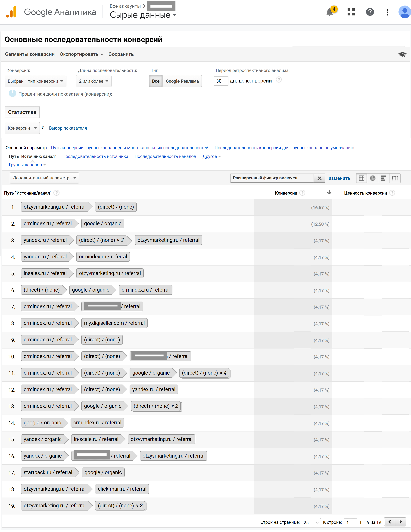
Task: Open the Google apps grid icon
Action: [x=351, y=12]
